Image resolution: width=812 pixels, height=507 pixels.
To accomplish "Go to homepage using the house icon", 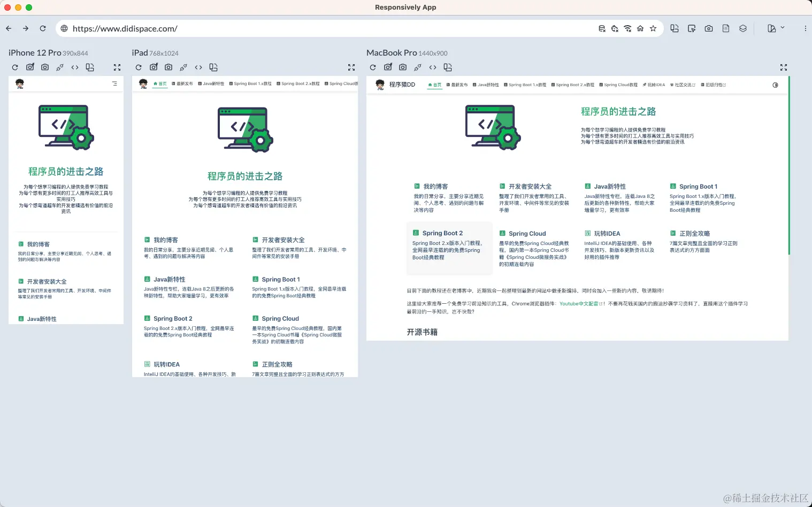I will point(640,28).
